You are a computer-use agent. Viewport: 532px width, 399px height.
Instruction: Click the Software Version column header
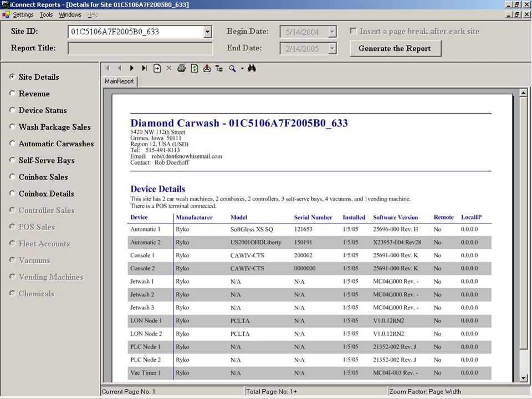coord(395,217)
